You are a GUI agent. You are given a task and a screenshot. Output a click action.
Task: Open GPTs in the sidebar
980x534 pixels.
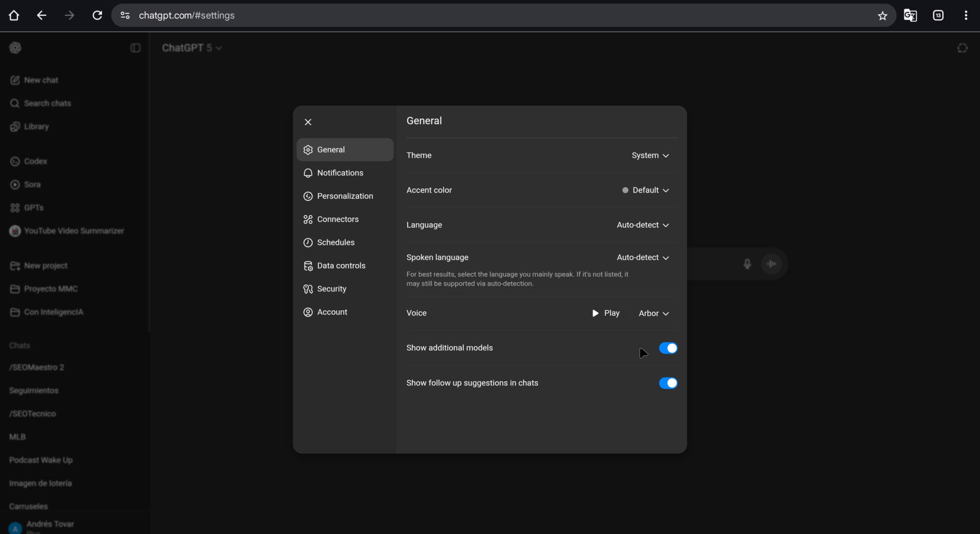[75, 208]
